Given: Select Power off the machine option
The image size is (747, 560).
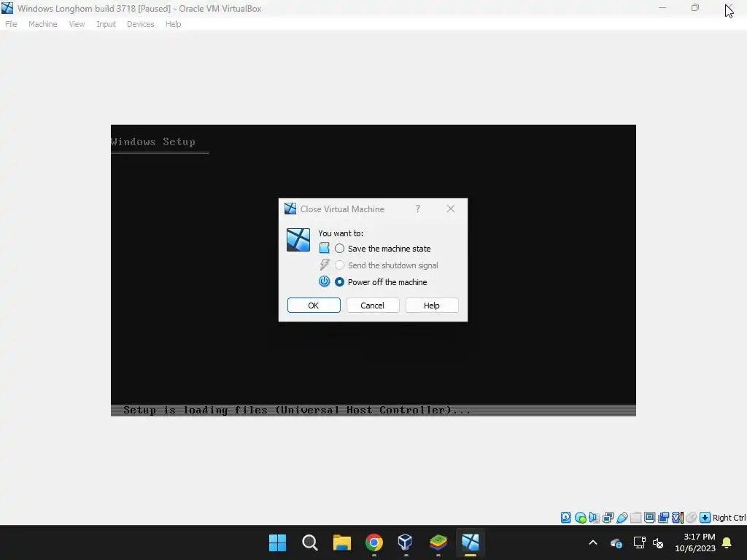Looking at the screenshot, I should click(x=381, y=282).
